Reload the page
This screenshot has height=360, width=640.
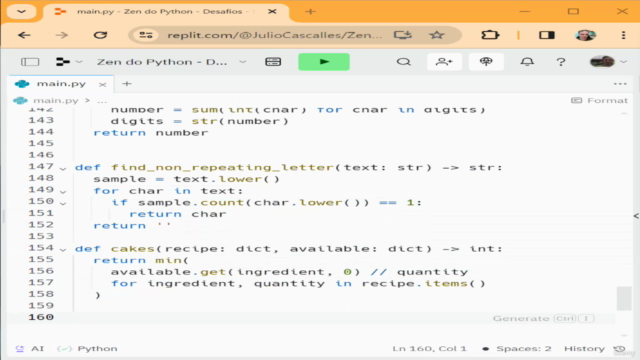pos(100,35)
